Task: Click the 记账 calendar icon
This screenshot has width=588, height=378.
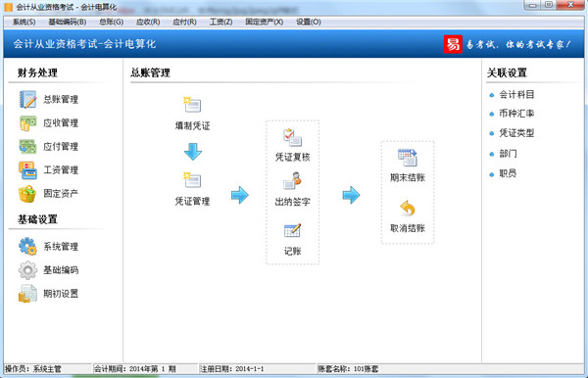Action: pyautogui.click(x=292, y=230)
